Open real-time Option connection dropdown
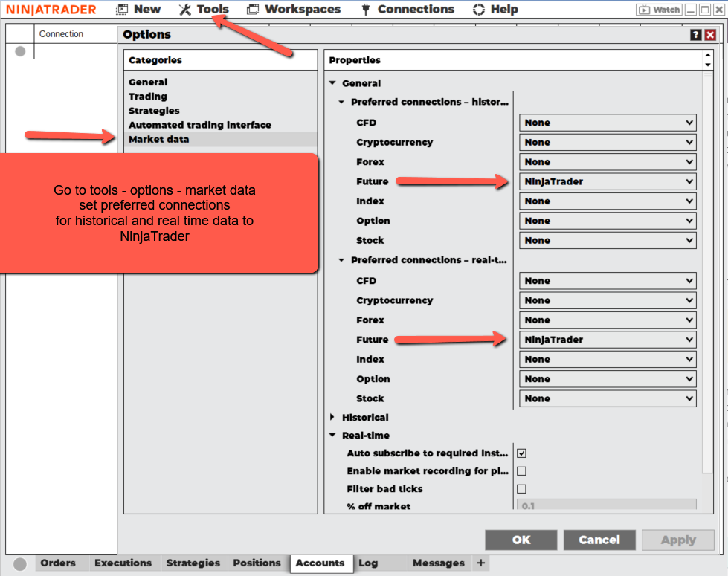The width and height of the screenshot is (728, 576). (608, 379)
